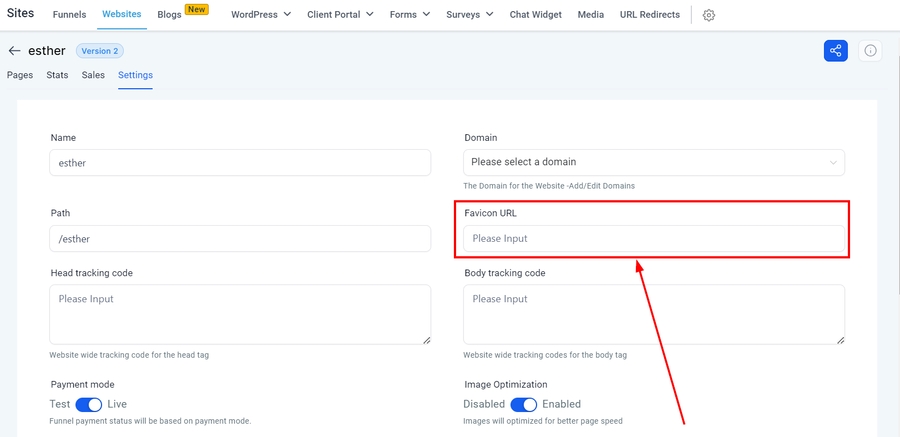Open the WordPress dropdown menu

pyautogui.click(x=260, y=15)
